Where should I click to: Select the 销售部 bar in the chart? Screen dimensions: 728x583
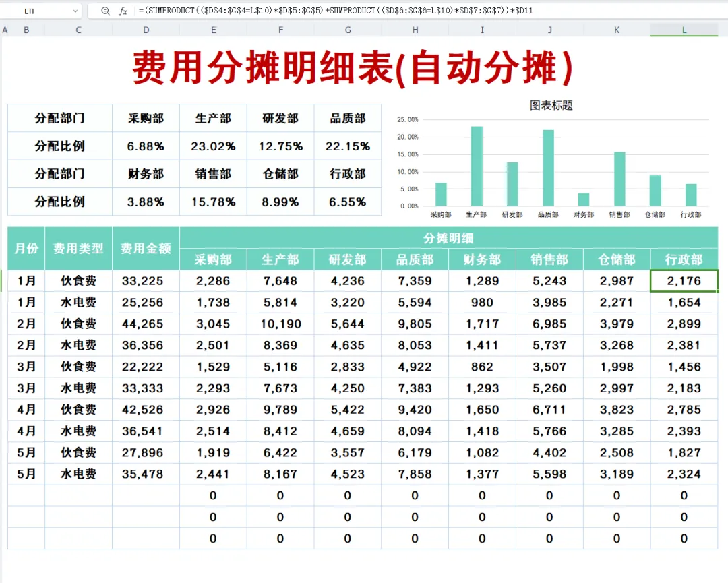pos(619,179)
